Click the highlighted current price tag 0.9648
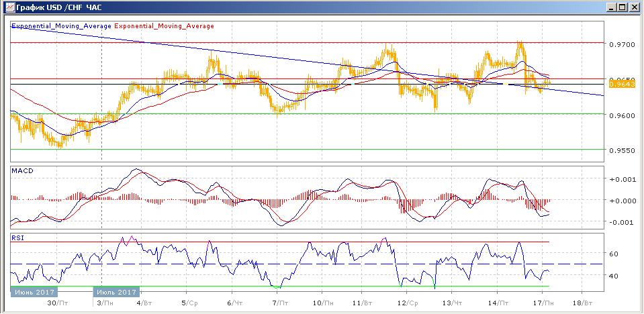Screen dimensions: 644x314 point(618,84)
